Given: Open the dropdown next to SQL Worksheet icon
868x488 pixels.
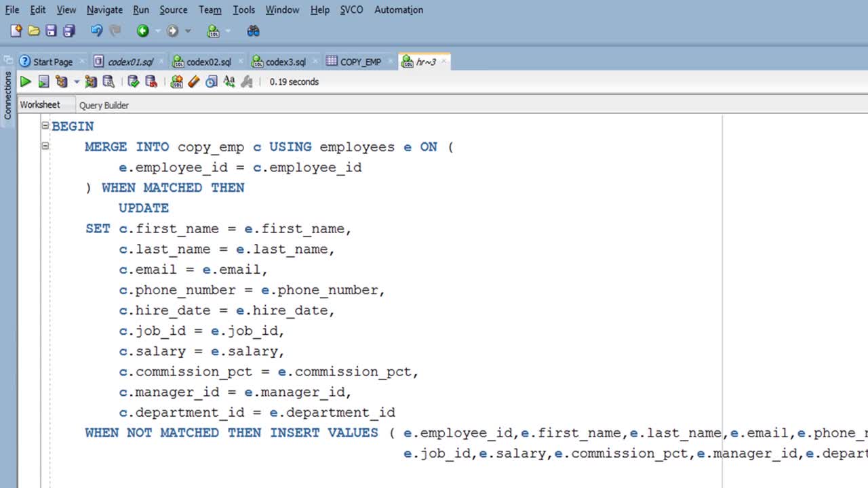Looking at the screenshot, I should pos(227,31).
